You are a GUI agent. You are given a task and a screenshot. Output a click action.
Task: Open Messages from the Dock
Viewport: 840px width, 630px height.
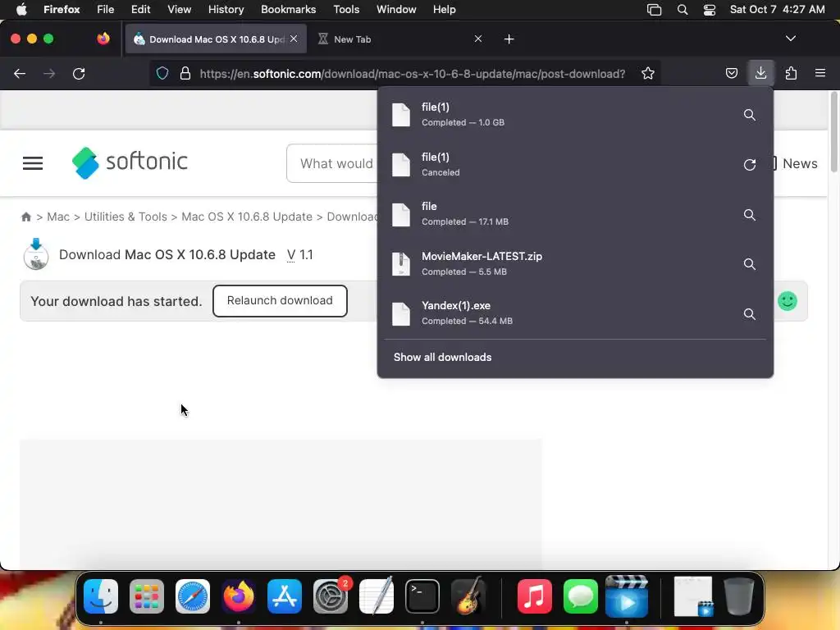[581, 596]
